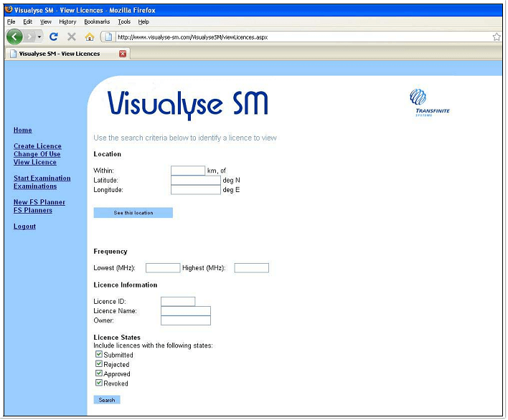Close the Visualyse SM tab
This screenshot has width=508, height=420.
[x=123, y=54]
